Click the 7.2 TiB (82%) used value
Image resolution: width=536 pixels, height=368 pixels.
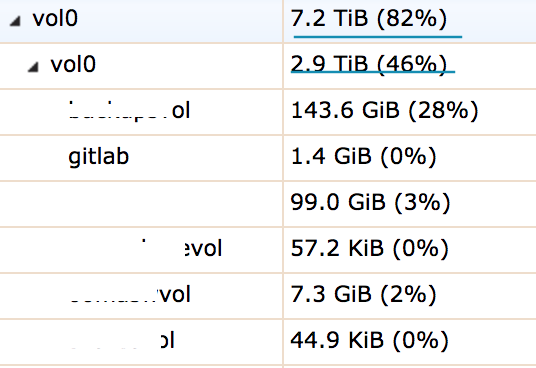(x=368, y=18)
